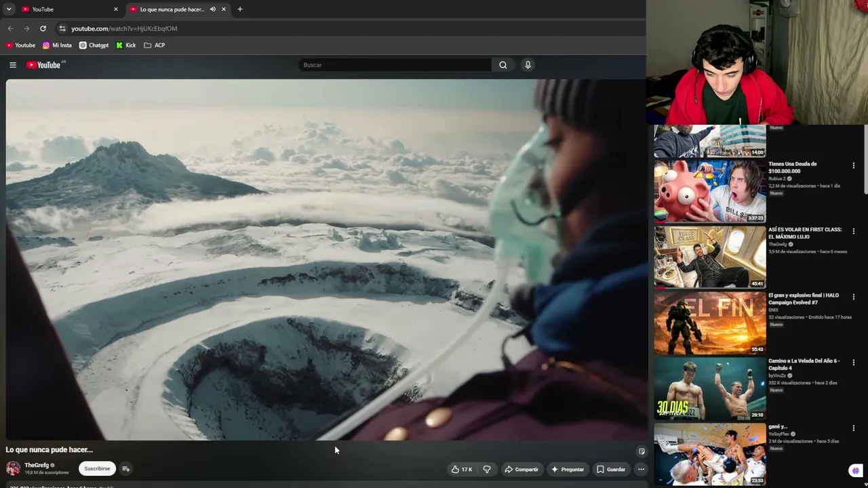Open video title 'Tienes Una Deuda de $100.000.000'
The image size is (868, 488).
point(793,167)
